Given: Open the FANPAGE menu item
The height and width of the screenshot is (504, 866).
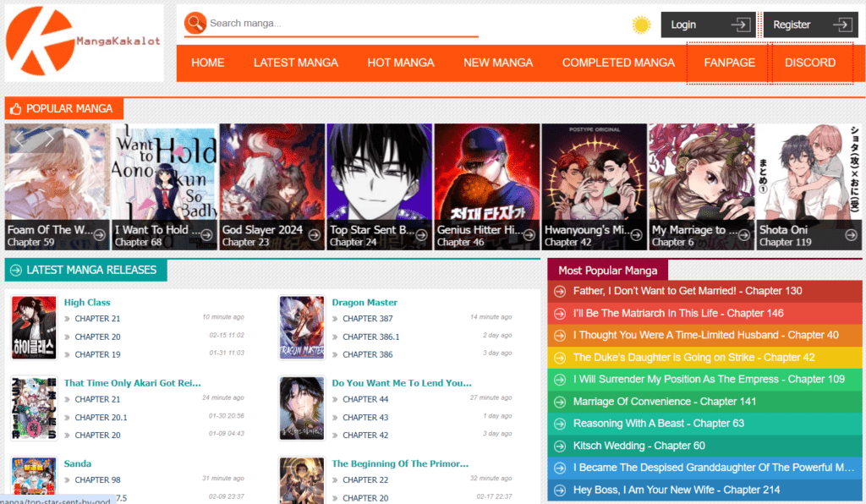Looking at the screenshot, I should (729, 63).
